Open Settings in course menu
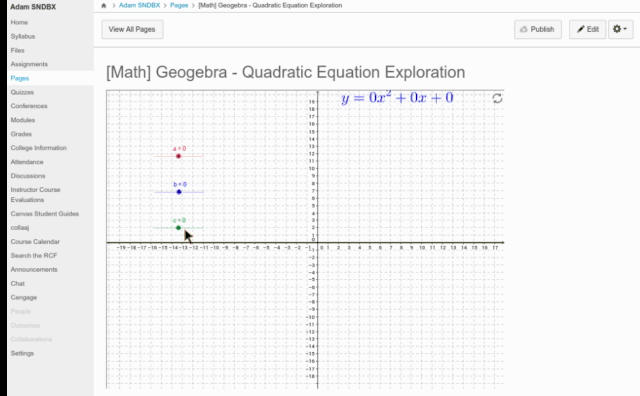This screenshot has height=396, width=640. click(22, 353)
